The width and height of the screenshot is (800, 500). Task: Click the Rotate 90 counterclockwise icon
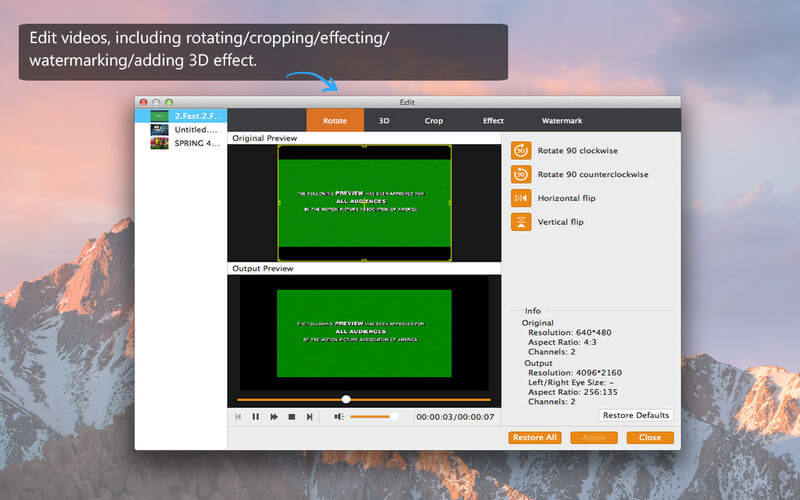[521, 174]
